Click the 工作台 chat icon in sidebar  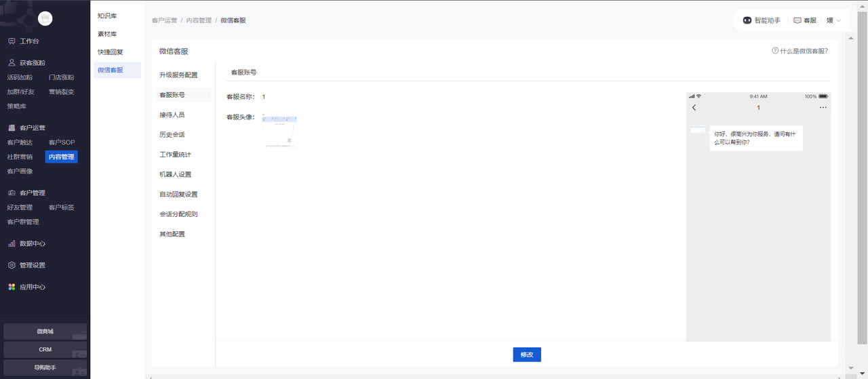point(12,41)
